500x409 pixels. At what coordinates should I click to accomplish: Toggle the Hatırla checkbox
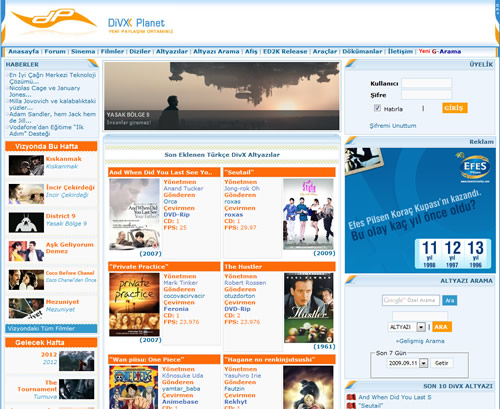tap(377, 108)
